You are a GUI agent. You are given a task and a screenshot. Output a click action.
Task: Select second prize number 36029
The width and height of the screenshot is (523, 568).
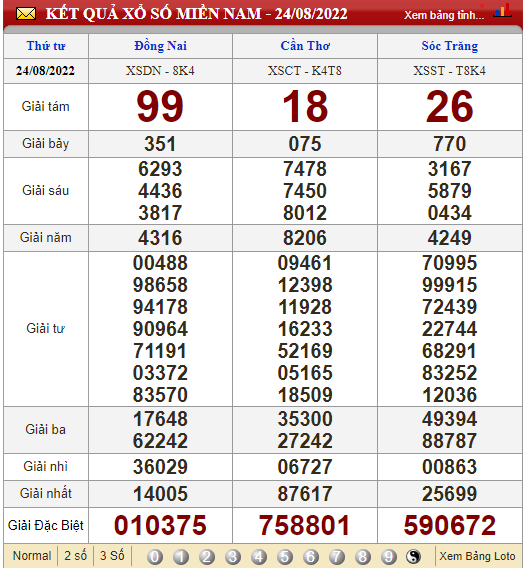pos(160,467)
